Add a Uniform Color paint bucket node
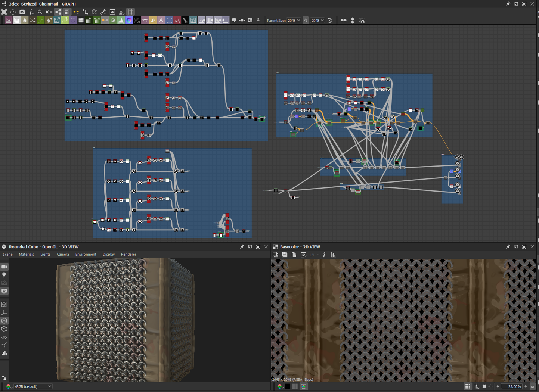Viewport: 539px width, 392px height. click(x=177, y=21)
